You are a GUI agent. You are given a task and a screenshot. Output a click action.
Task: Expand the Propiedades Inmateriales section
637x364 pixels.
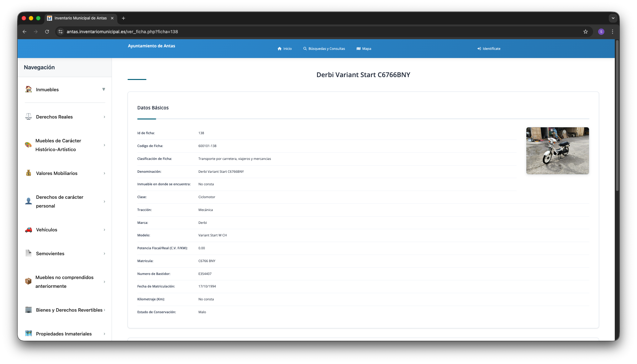(x=104, y=334)
